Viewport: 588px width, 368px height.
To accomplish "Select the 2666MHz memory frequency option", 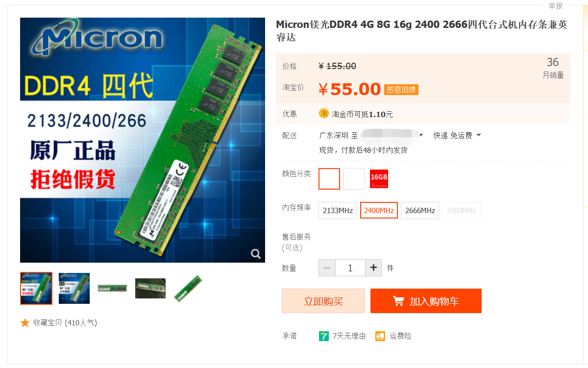I will click(x=420, y=210).
